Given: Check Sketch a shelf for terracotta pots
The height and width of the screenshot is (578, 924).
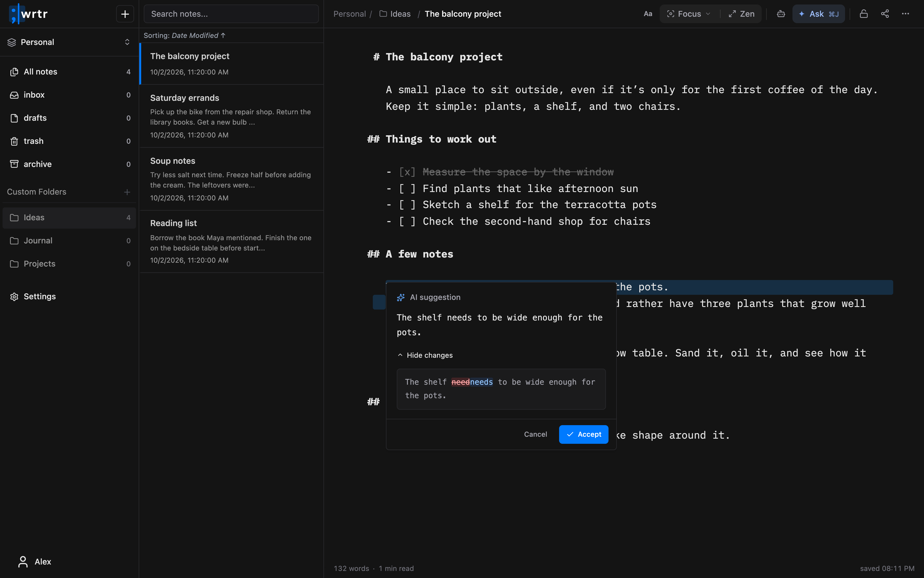Looking at the screenshot, I should pyautogui.click(x=407, y=205).
